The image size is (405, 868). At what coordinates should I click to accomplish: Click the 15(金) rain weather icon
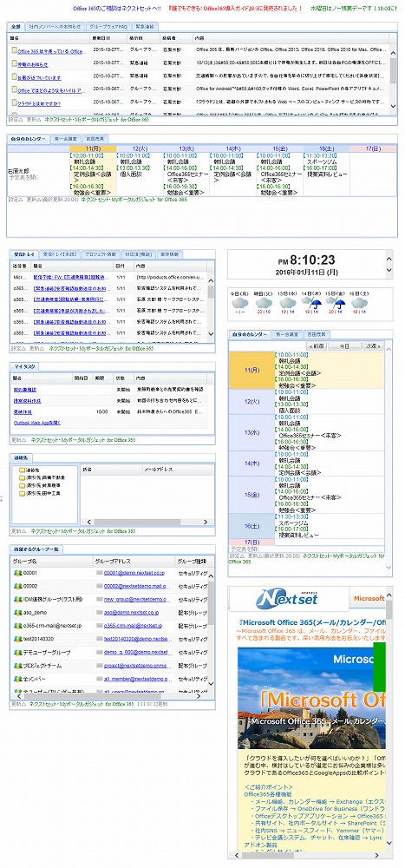pyautogui.click(x=335, y=303)
